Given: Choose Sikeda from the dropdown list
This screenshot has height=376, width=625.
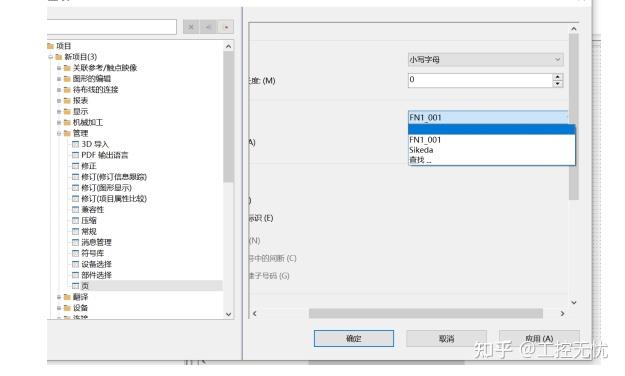Looking at the screenshot, I should 492,150.
